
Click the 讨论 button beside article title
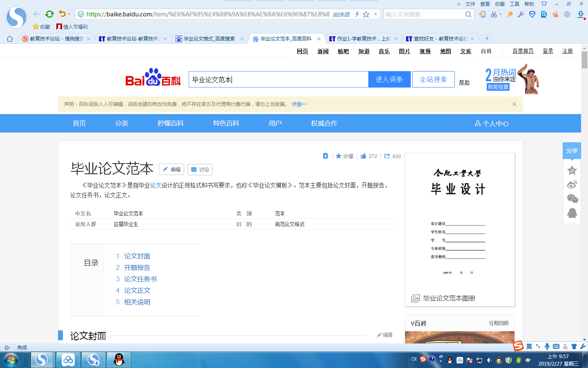(x=200, y=169)
